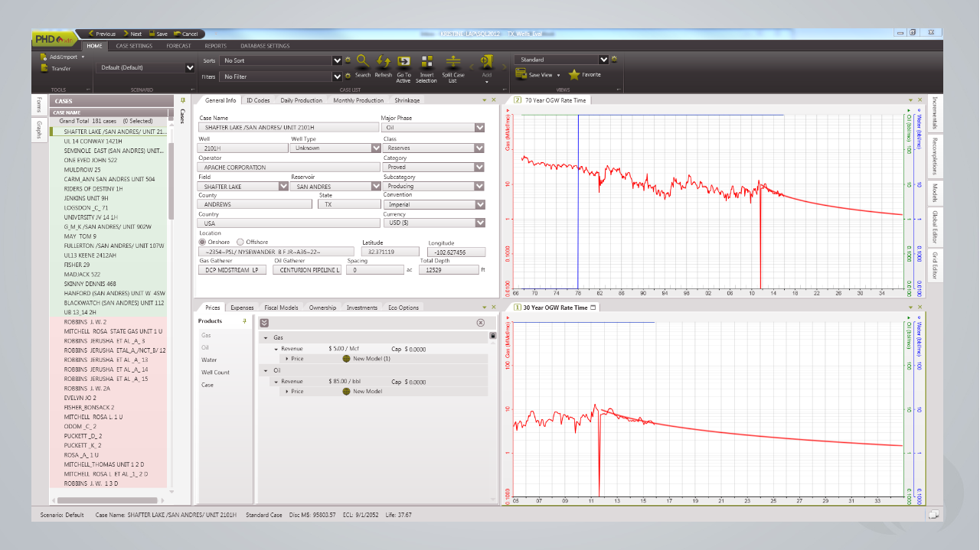Open the Gas New Model (1) globe icon

[346, 359]
